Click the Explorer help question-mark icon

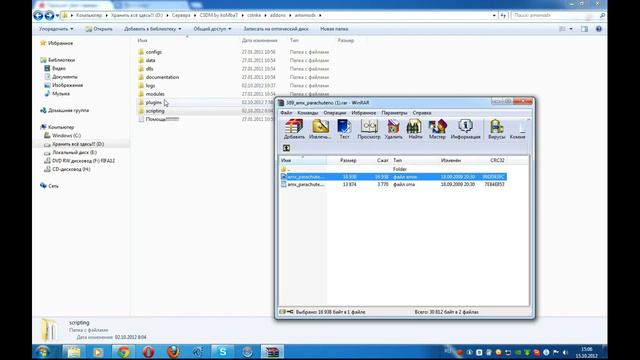[599, 29]
